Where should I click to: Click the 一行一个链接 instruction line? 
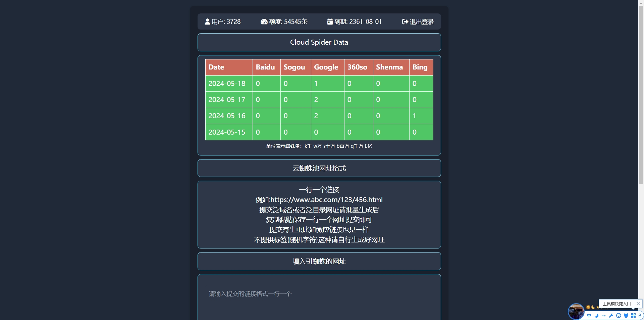tap(319, 190)
